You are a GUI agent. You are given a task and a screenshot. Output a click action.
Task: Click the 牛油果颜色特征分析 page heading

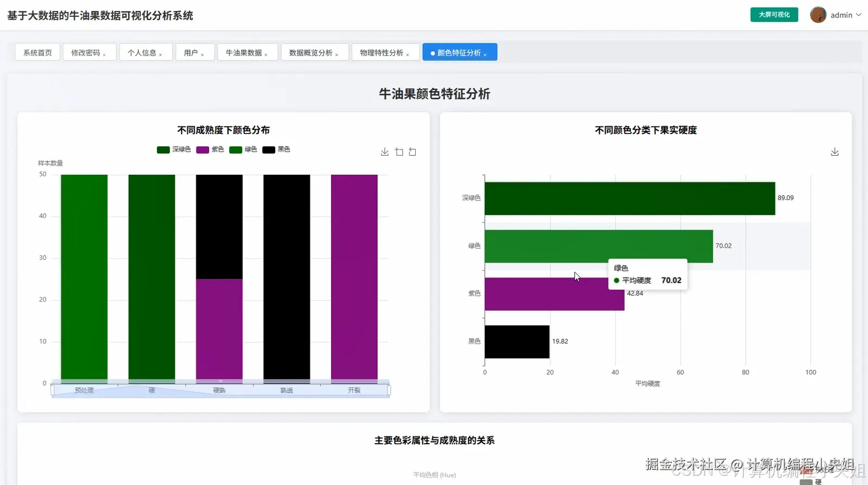[x=434, y=94]
